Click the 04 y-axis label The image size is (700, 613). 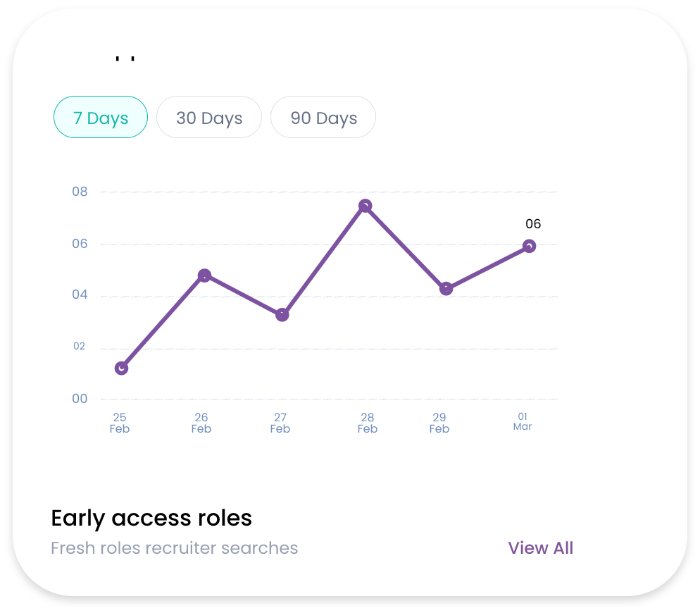80,295
